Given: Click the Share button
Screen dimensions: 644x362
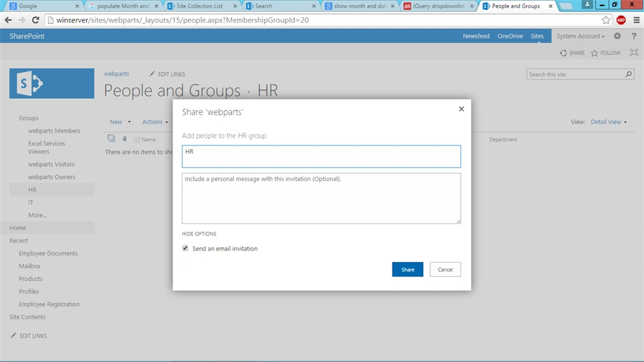Looking at the screenshot, I should click(408, 269).
